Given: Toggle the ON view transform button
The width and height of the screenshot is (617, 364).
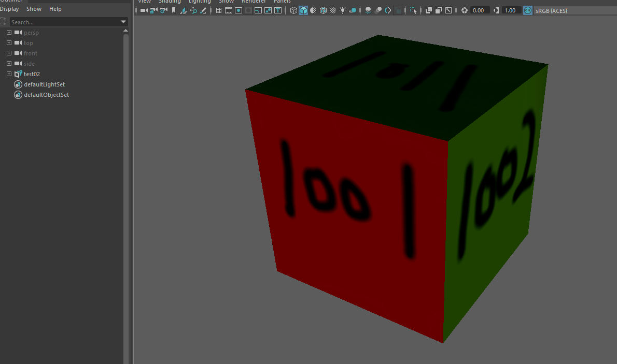Looking at the screenshot, I should [x=527, y=10].
